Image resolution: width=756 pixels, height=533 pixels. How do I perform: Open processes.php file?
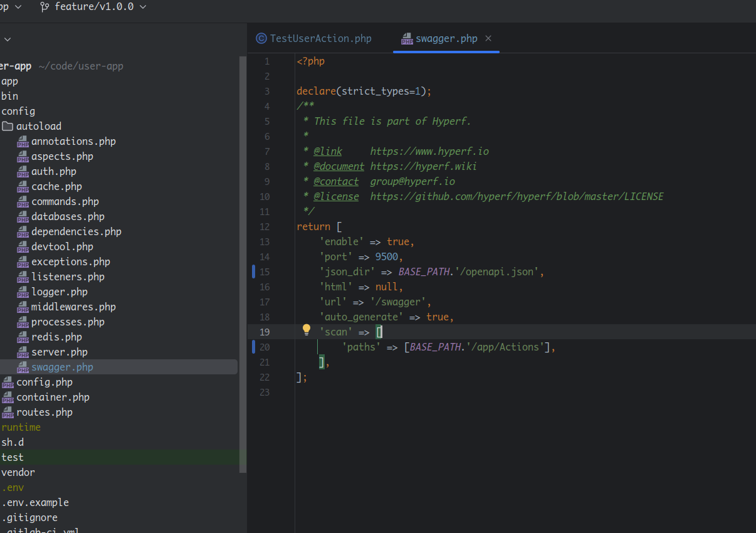point(68,322)
